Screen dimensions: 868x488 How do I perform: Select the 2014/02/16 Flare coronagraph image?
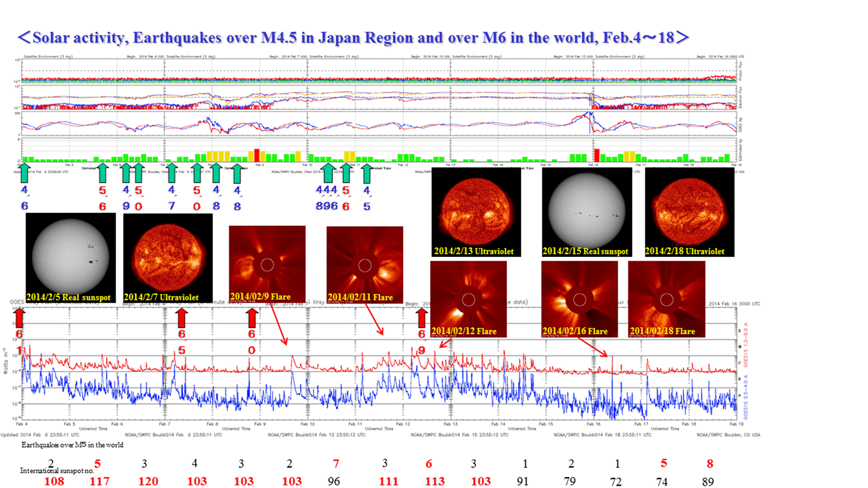(580, 299)
